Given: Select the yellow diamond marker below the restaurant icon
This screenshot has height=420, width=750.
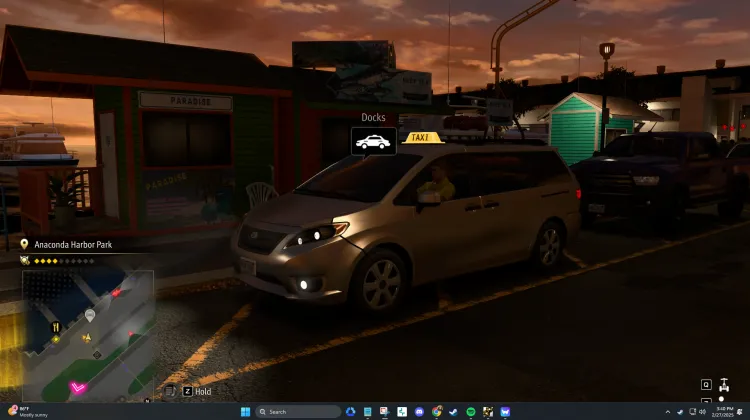Looking at the screenshot, I should (x=56, y=339).
